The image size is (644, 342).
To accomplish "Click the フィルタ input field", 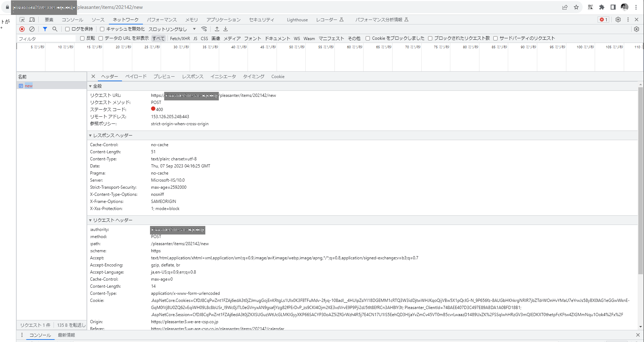I will [x=46, y=38].
